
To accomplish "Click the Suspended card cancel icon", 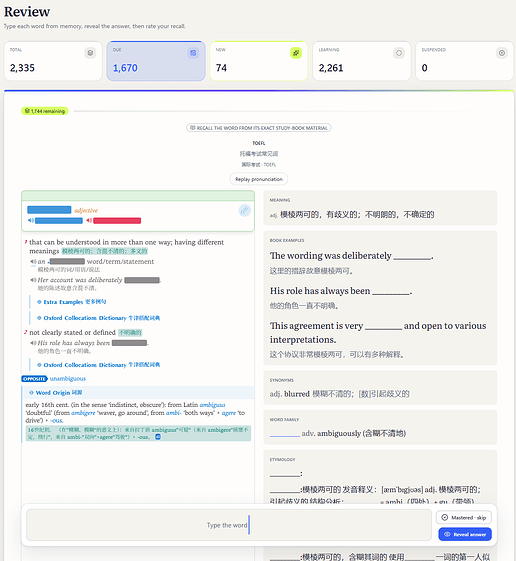I will click(502, 53).
